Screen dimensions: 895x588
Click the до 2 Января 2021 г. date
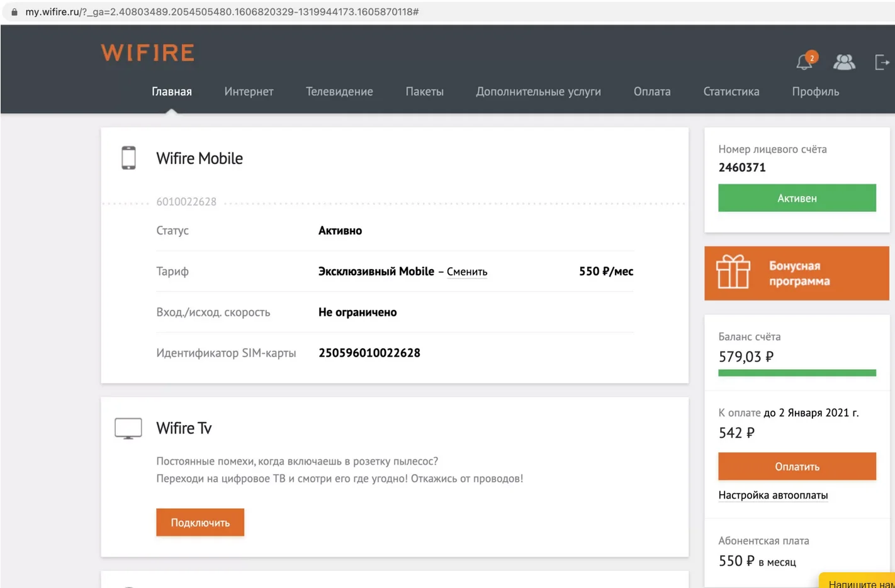pyautogui.click(x=811, y=413)
